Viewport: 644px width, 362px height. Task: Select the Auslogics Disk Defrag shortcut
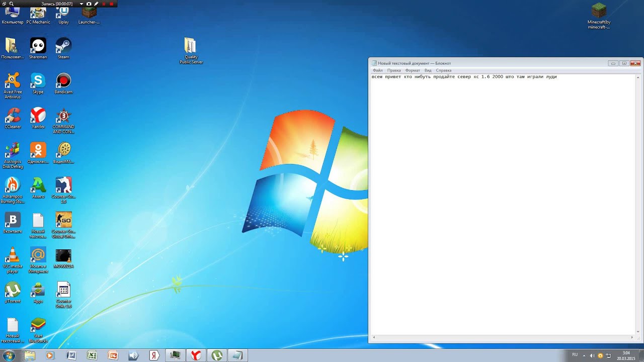pyautogui.click(x=13, y=155)
